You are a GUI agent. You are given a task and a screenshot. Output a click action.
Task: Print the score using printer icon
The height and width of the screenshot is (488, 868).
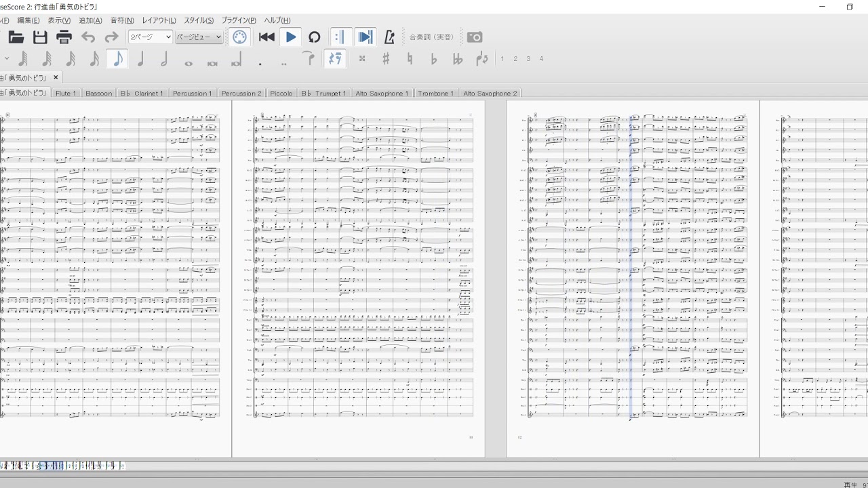(64, 37)
